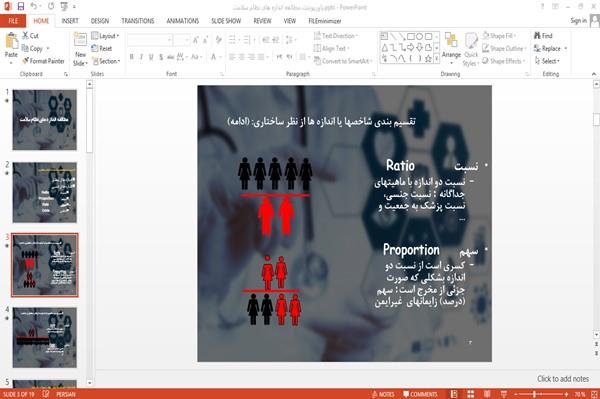Activate the Format Painter
The height and width of the screenshot is (399, 600).
43,61
